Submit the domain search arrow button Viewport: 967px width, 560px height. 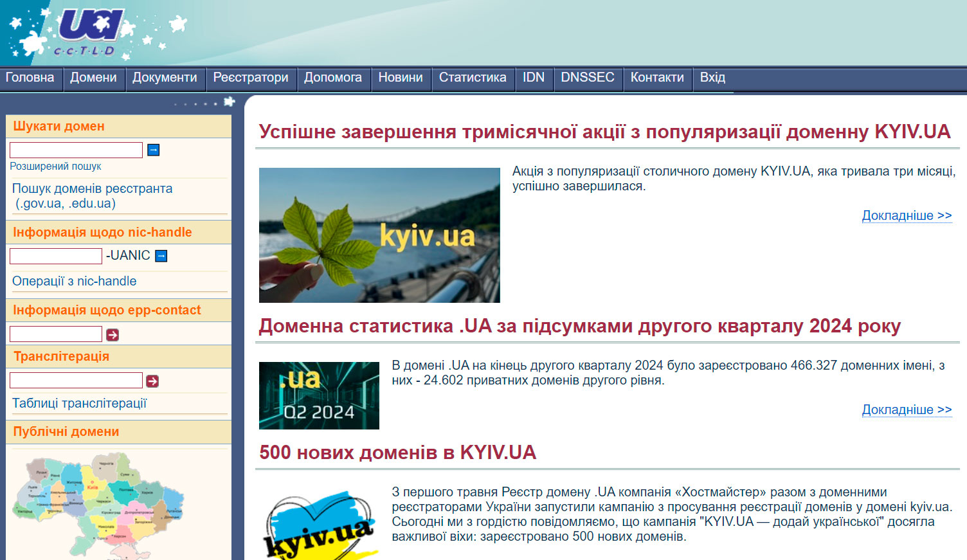click(154, 150)
